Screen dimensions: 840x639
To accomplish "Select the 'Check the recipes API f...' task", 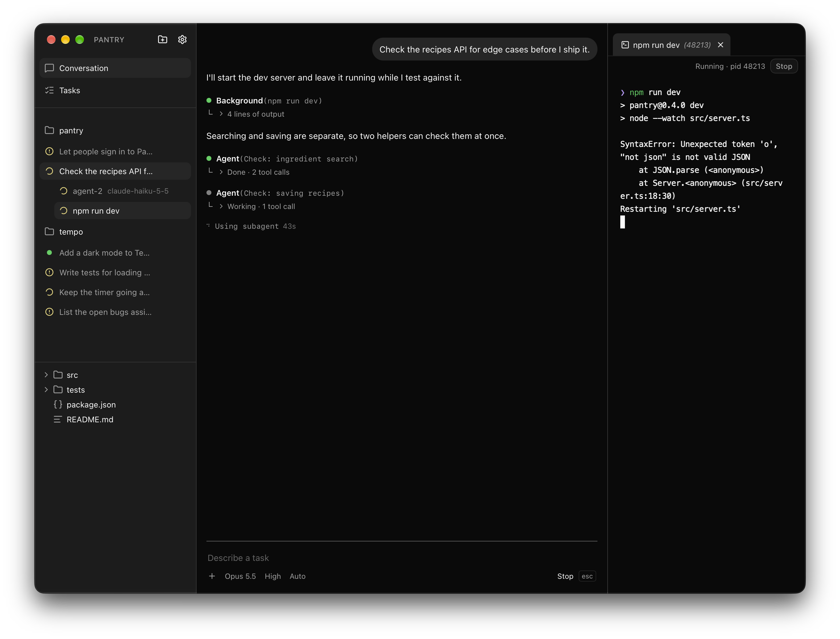I will click(x=115, y=171).
